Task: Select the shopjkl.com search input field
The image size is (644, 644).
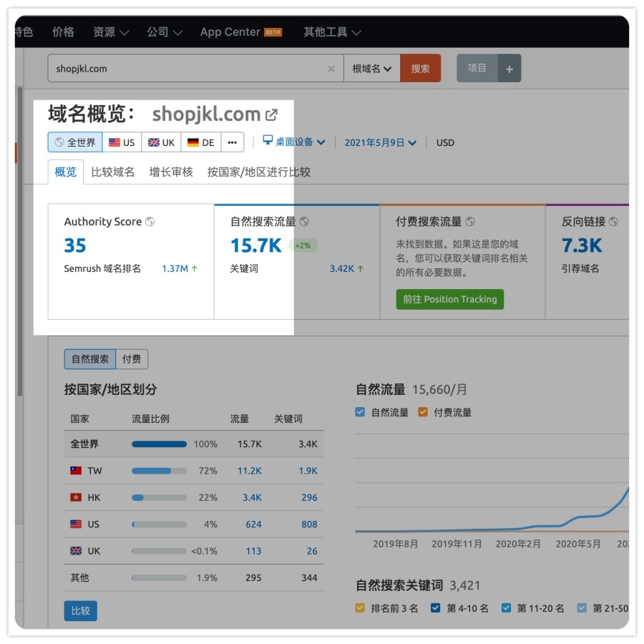Action: [179, 69]
